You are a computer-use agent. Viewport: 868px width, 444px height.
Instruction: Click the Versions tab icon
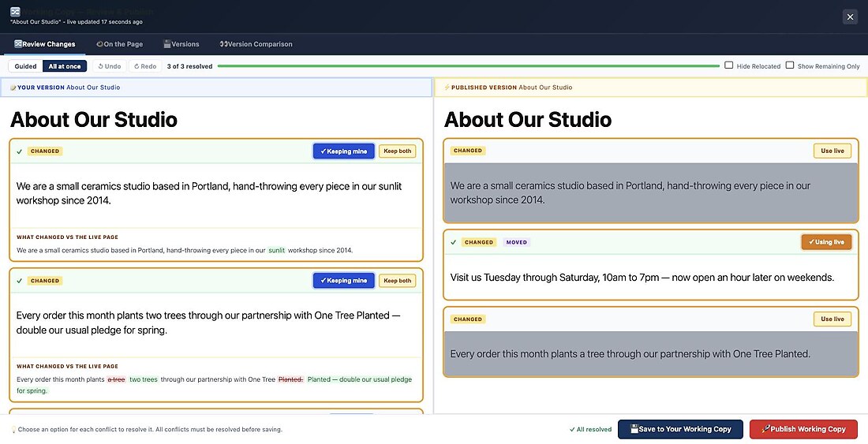point(167,44)
